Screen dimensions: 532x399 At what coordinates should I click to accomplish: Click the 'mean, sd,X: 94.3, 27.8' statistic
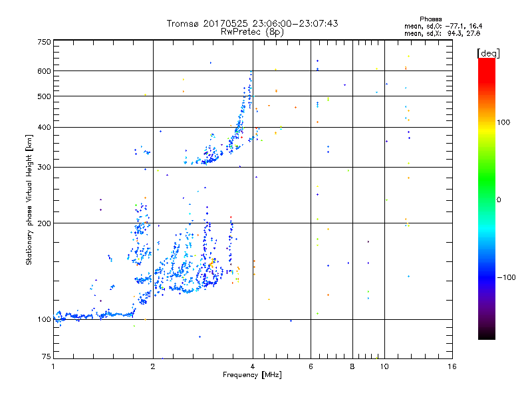click(x=442, y=33)
